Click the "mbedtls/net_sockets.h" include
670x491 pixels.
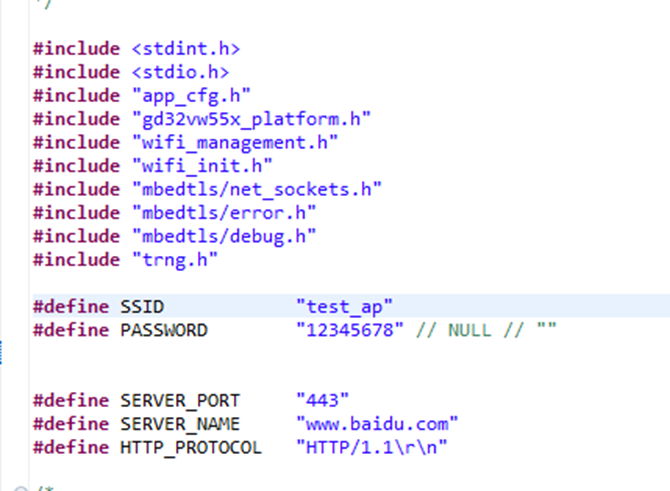pos(256,189)
